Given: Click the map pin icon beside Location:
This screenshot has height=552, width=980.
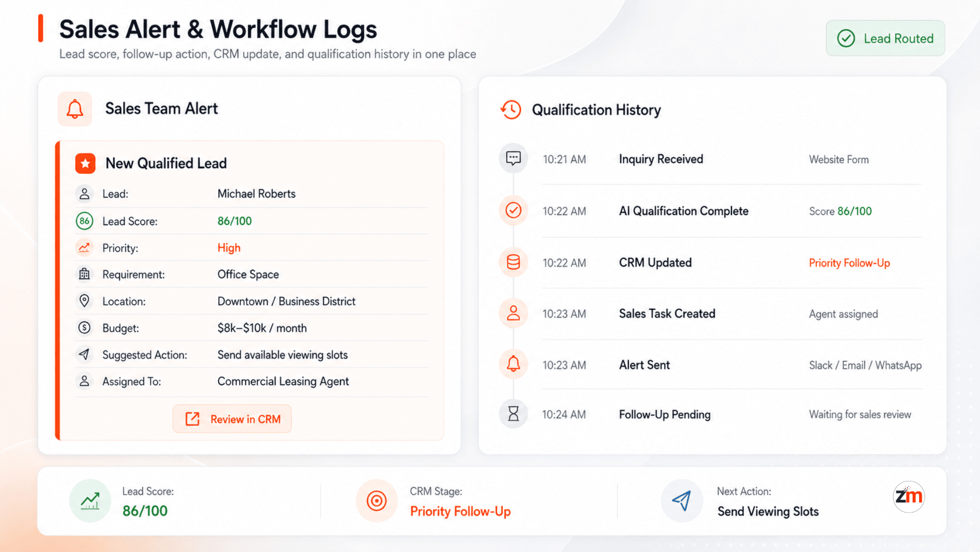Looking at the screenshot, I should pyautogui.click(x=84, y=301).
